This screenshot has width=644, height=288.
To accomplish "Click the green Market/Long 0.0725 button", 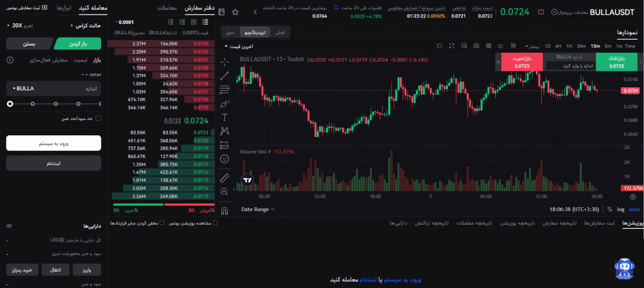I will tap(617, 62).
